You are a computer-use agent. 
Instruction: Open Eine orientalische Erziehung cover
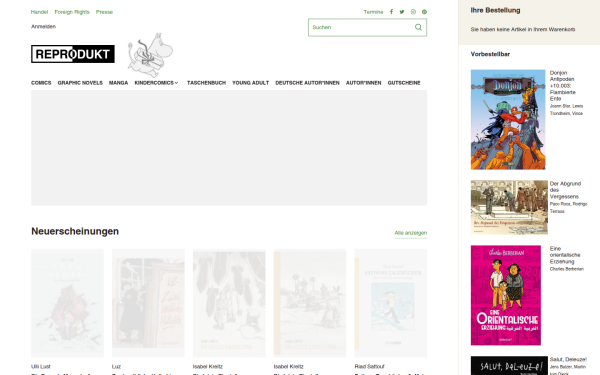505,295
